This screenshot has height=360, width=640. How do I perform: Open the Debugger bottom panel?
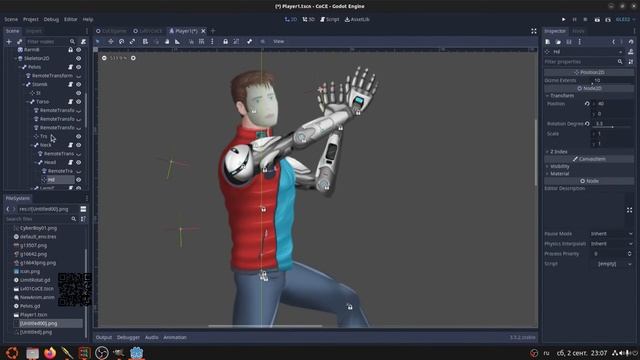tap(128, 338)
